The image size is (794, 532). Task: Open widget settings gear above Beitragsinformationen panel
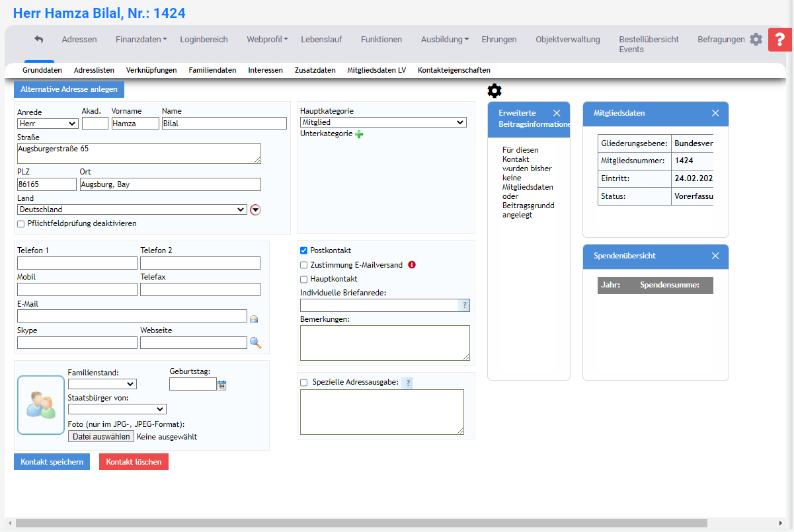495,91
